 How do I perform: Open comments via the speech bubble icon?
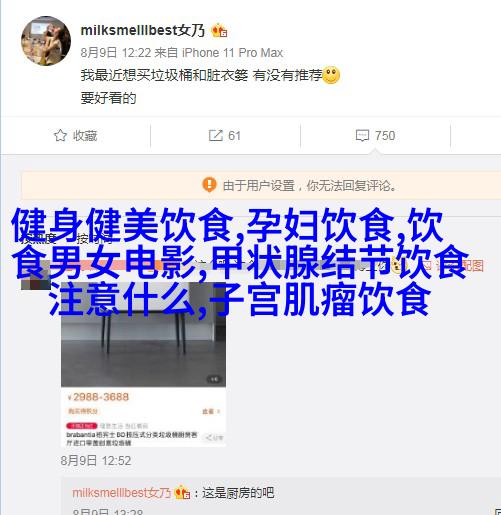click(362, 136)
